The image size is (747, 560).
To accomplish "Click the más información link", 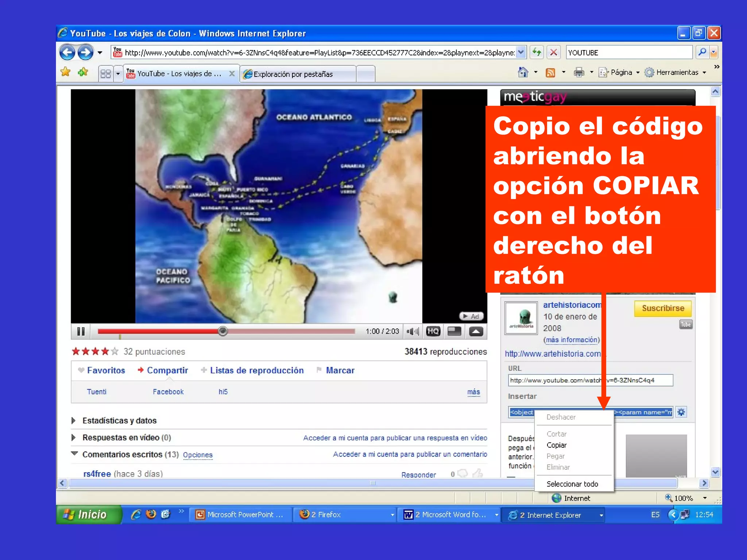I will click(572, 340).
